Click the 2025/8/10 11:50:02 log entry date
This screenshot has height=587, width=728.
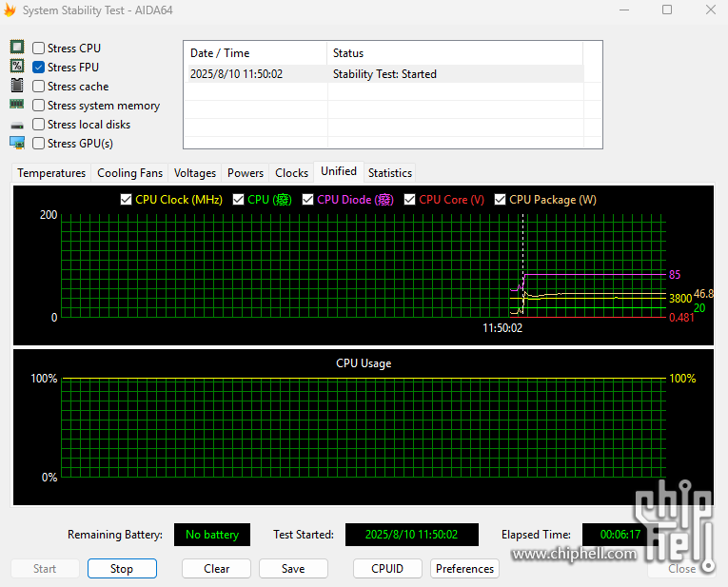tap(236, 74)
